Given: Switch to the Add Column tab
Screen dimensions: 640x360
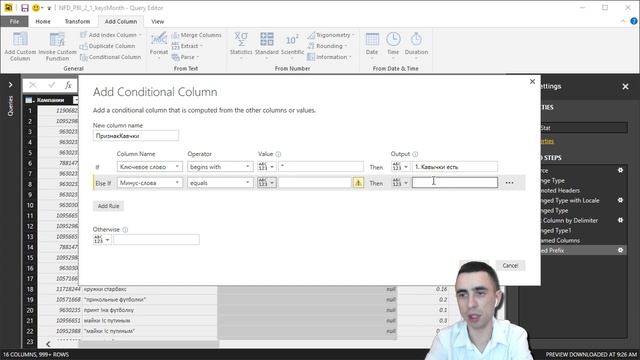Looking at the screenshot, I should tap(121, 22).
